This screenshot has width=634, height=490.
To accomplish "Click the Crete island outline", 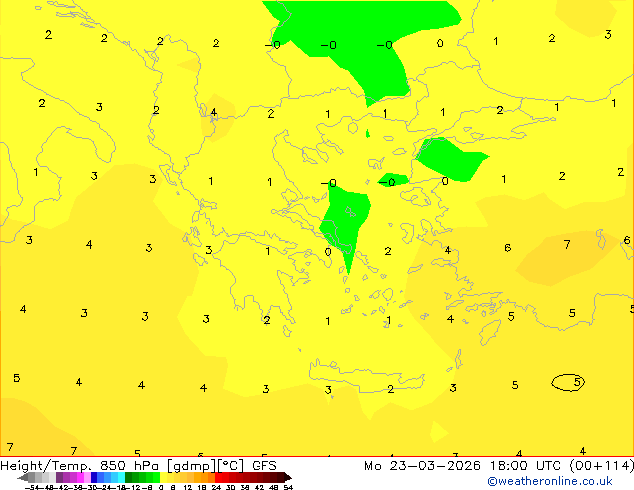I will click(x=366, y=376).
